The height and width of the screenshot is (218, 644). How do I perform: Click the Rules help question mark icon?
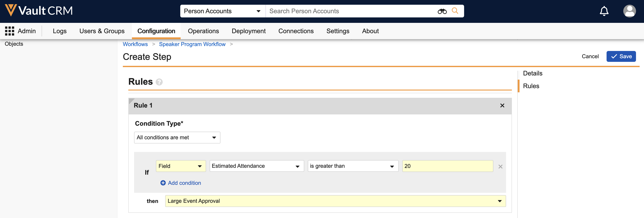coord(159,82)
